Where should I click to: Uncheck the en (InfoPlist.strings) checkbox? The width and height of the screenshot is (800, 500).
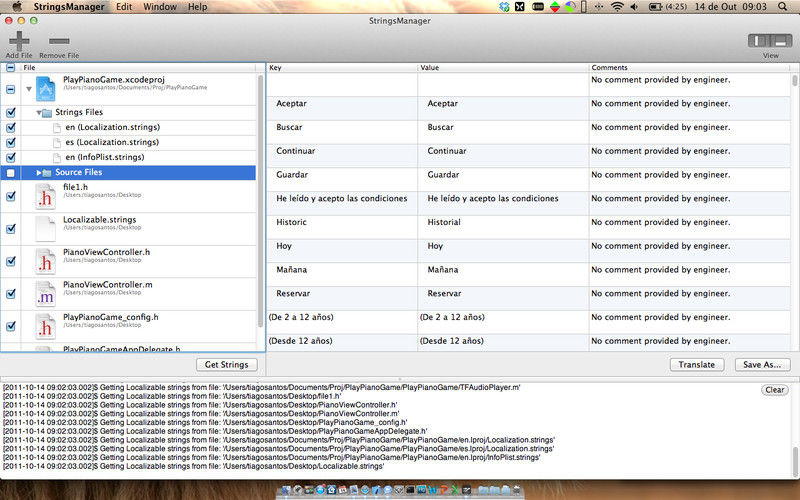tap(11, 158)
